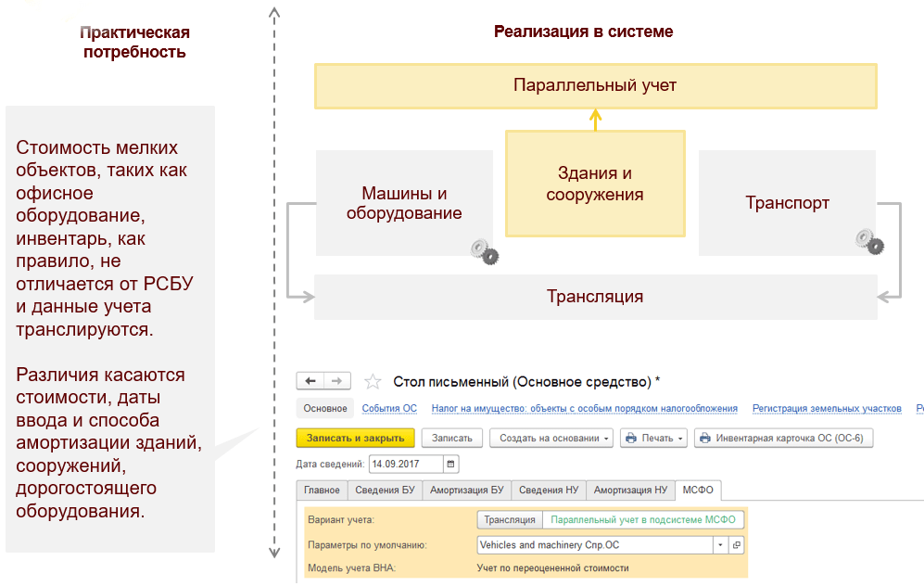
Task: Open the Печать dropdown menu
Action: coord(653,438)
